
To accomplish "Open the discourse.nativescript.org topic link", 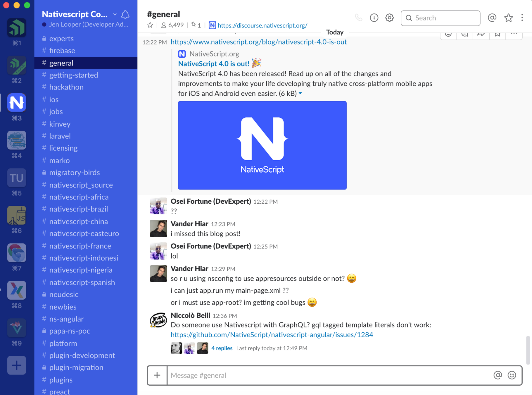I will pyautogui.click(x=262, y=25).
